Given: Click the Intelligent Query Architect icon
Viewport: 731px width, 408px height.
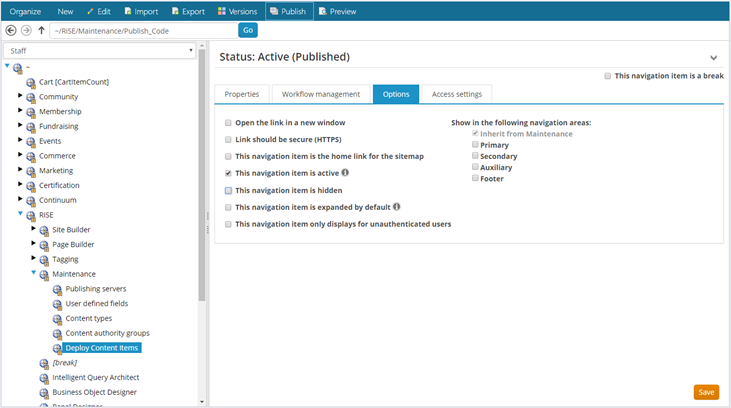Looking at the screenshot, I should coord(45,378).
